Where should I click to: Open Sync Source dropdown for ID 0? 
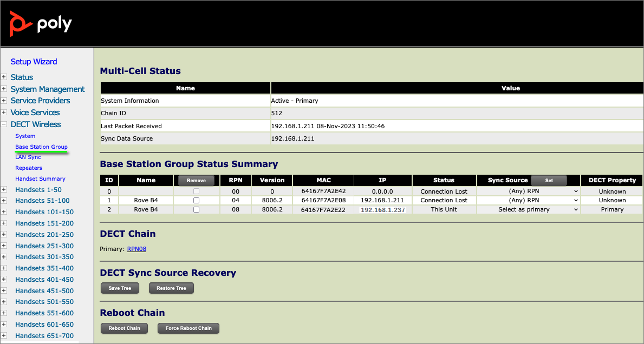528,191
